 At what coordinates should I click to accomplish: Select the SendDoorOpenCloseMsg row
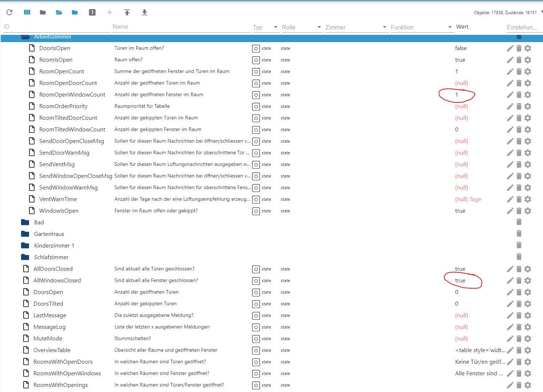tap(272, 141)
